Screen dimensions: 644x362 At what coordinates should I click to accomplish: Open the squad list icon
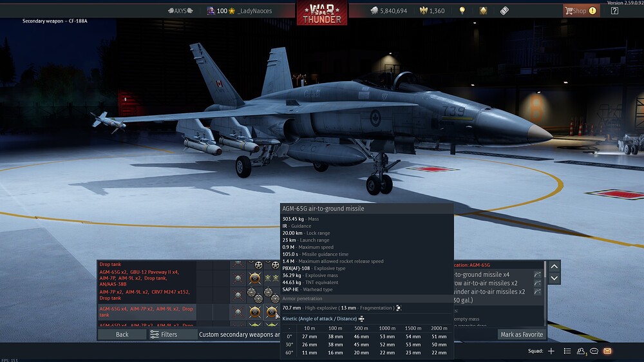567,351
